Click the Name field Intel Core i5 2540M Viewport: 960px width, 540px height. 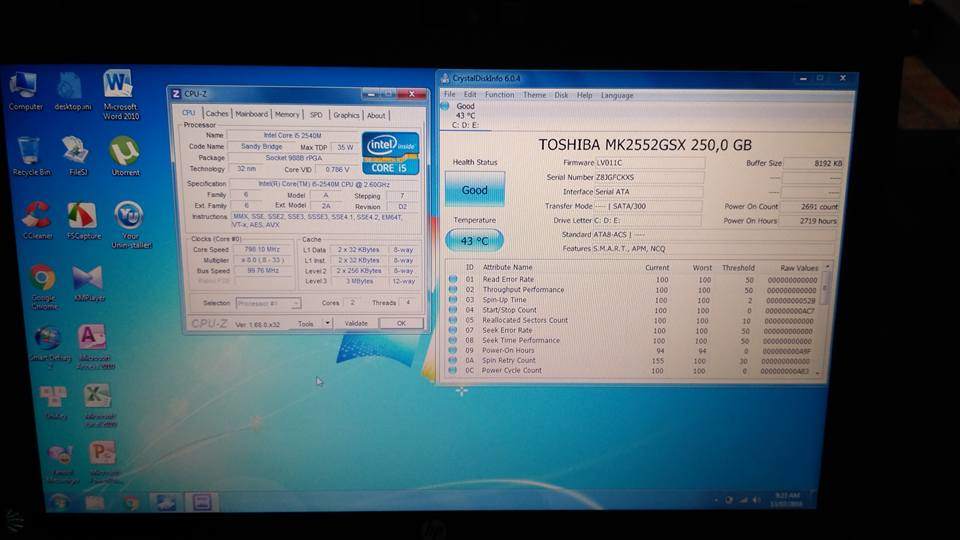[x=293, y=135]
